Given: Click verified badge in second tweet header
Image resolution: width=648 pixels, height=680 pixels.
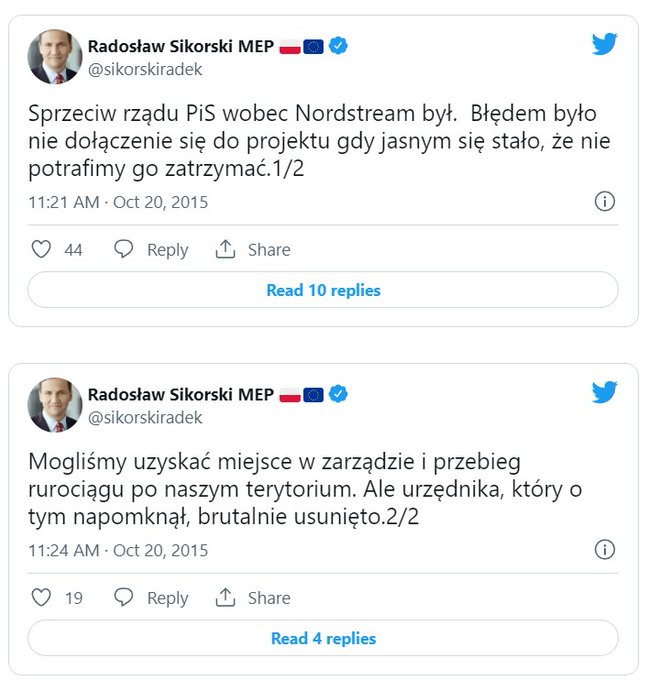Looking at the screenshot, I should 339,394.
